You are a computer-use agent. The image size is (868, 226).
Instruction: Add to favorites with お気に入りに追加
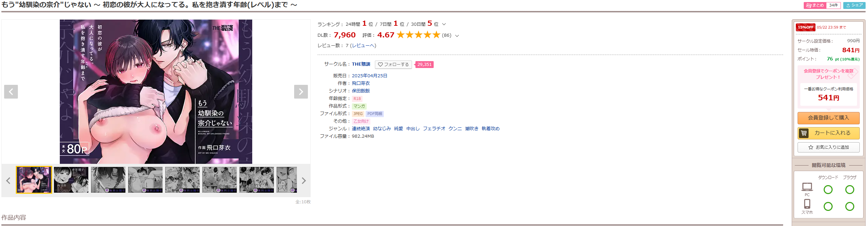coord(828,147)
